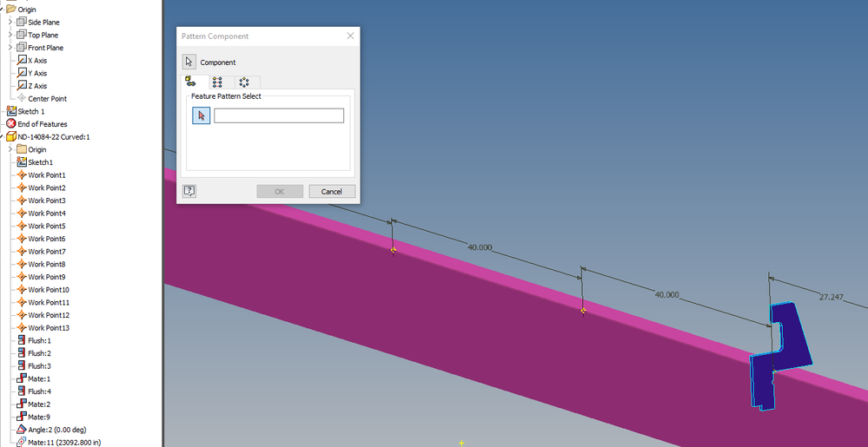This screenshot has height=447, width=868.
Task: Click the greyed OK button in Pattern Component
Action: pos(280,192)
